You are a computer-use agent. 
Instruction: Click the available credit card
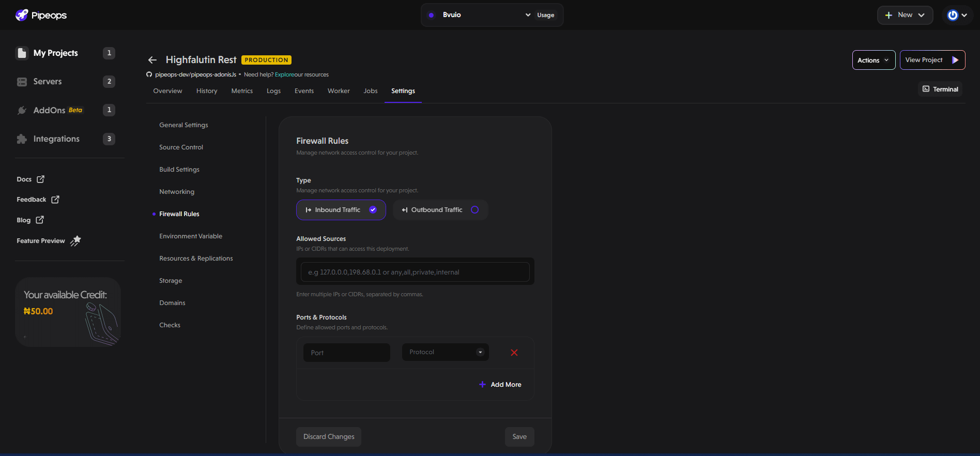68,312
